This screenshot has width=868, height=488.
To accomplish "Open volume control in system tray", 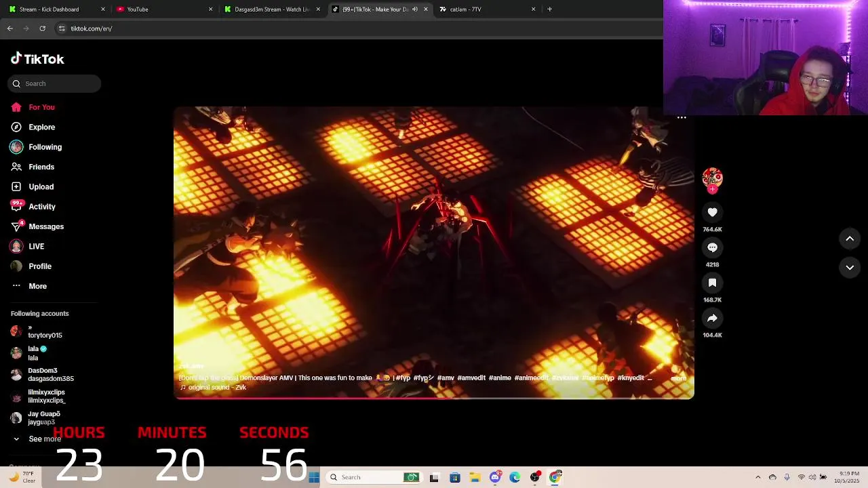I will [812, 477].
